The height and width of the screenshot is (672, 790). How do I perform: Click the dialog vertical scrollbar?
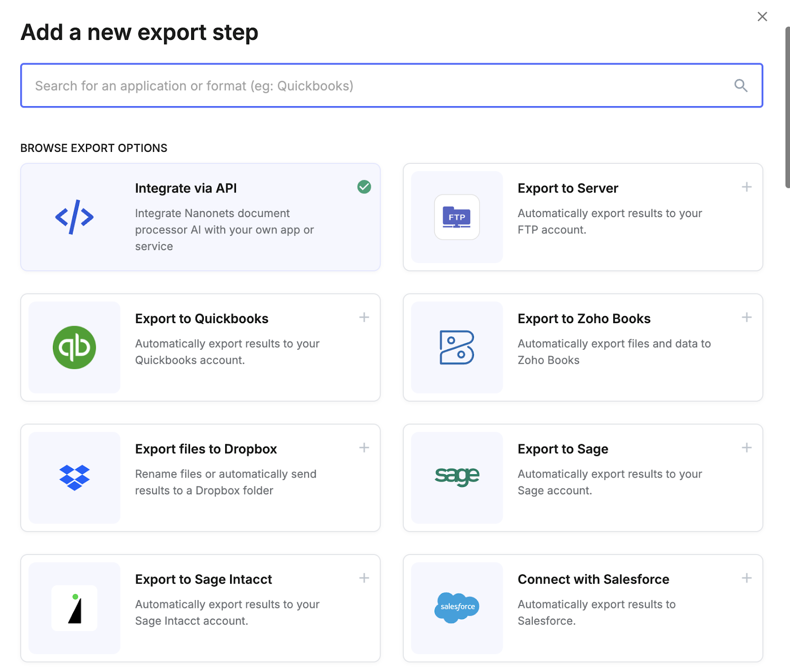788,107
